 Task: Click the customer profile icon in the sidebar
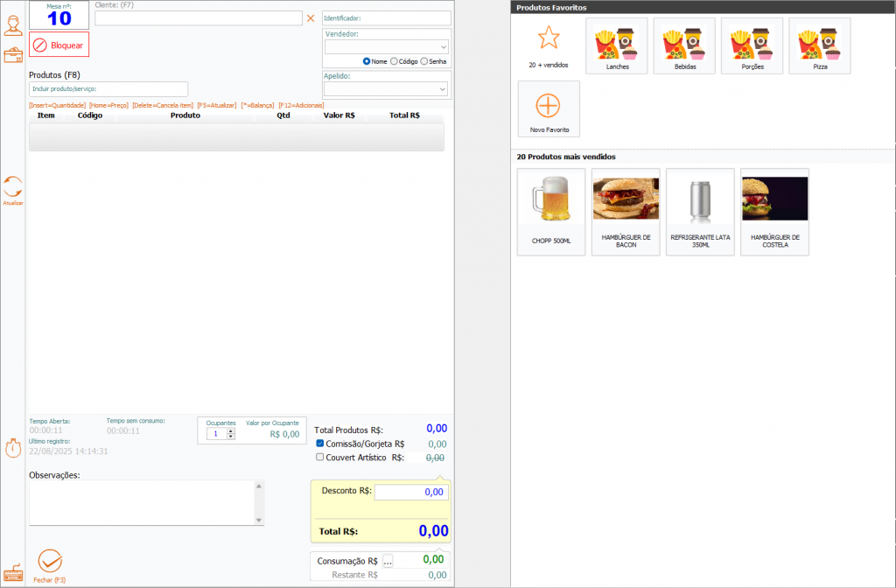click(13, 26)
